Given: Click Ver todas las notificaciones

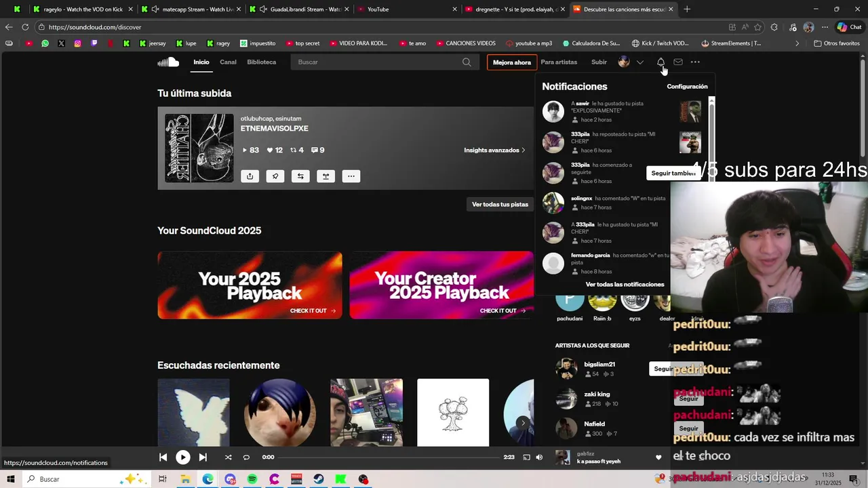Looking at the screenshot, I should pyautogui.click(x=625, y=285).
